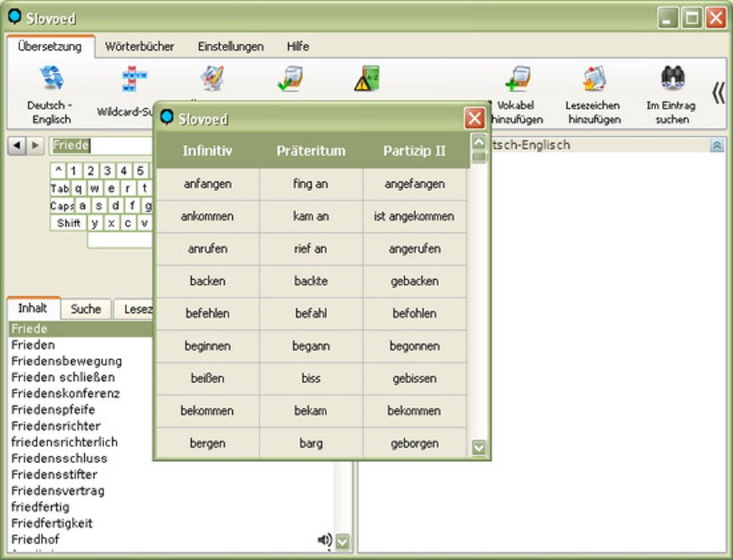Open the Übersetzung tab
733x560 pixels.
click(50, 46)
